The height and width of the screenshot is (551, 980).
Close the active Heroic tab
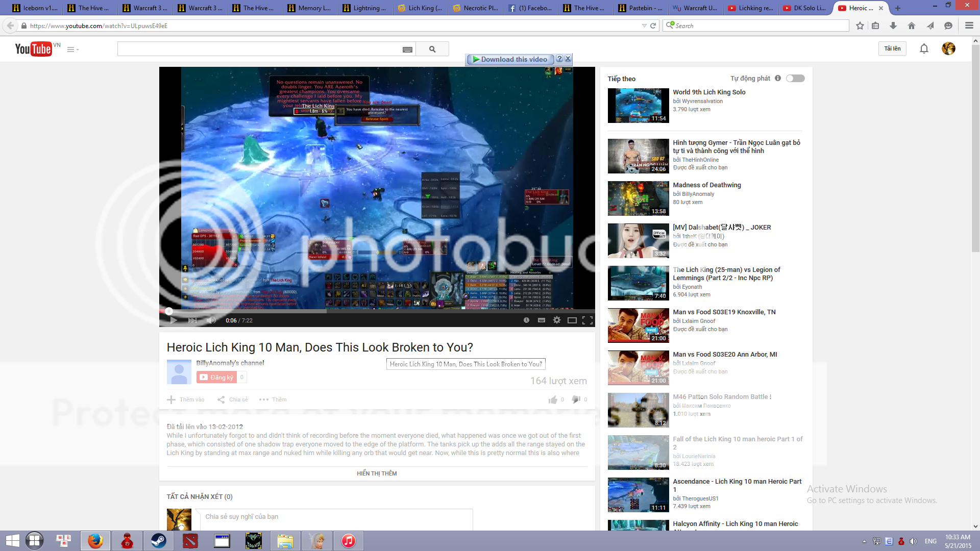pos(881,8)
